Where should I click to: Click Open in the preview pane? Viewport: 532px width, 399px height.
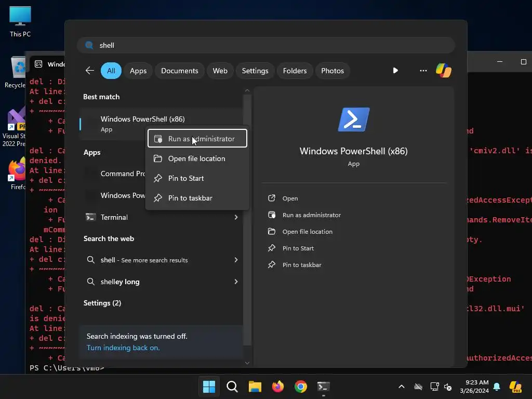290,198
